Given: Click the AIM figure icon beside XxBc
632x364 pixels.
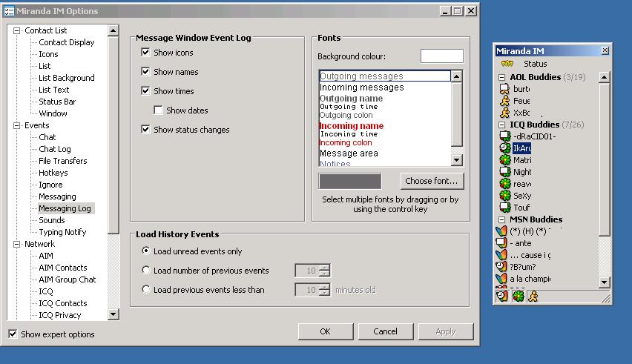Looking at the screenshot, I should 504,113.
